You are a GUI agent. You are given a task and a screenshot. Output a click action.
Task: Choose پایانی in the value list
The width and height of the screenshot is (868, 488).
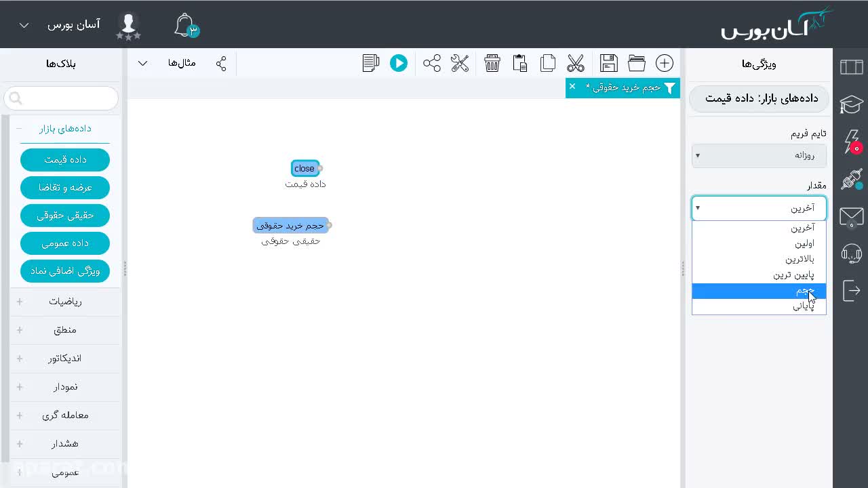click(759, 306)
